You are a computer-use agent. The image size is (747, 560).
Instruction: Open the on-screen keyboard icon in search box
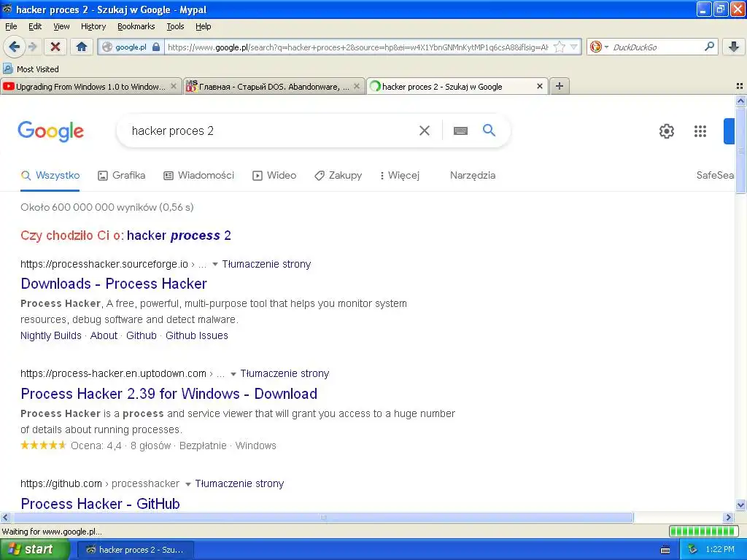point(460,131)
